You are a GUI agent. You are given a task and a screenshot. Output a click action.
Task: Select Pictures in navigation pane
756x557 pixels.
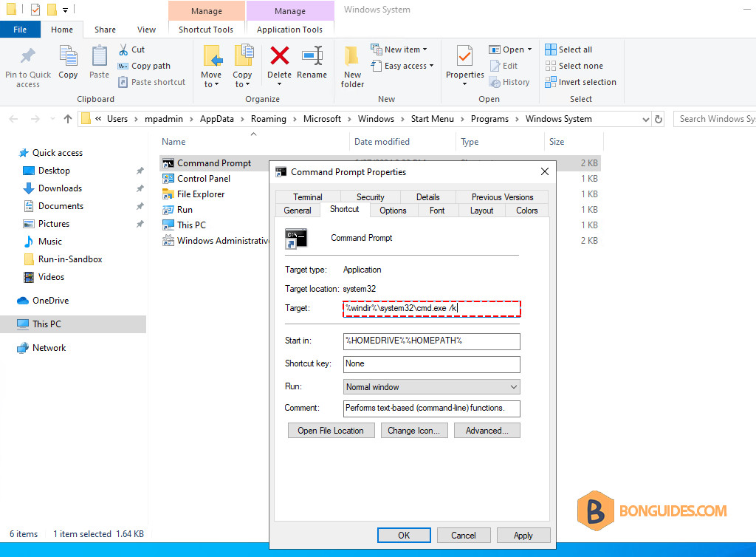(53, 224)
